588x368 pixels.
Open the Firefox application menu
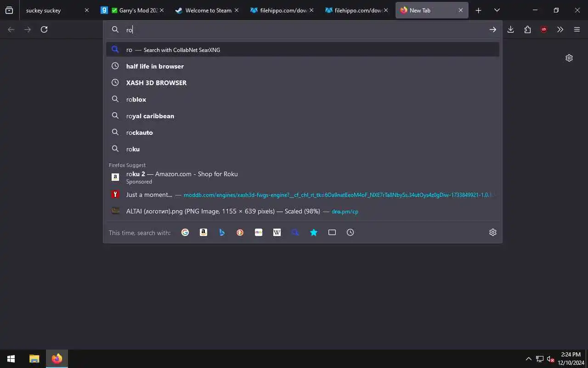pos(577,29)
